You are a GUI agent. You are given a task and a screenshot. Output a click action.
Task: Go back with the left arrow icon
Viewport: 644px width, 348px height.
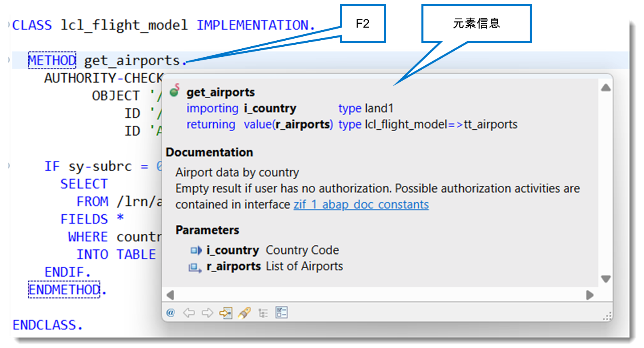click(x=189, y=313)
